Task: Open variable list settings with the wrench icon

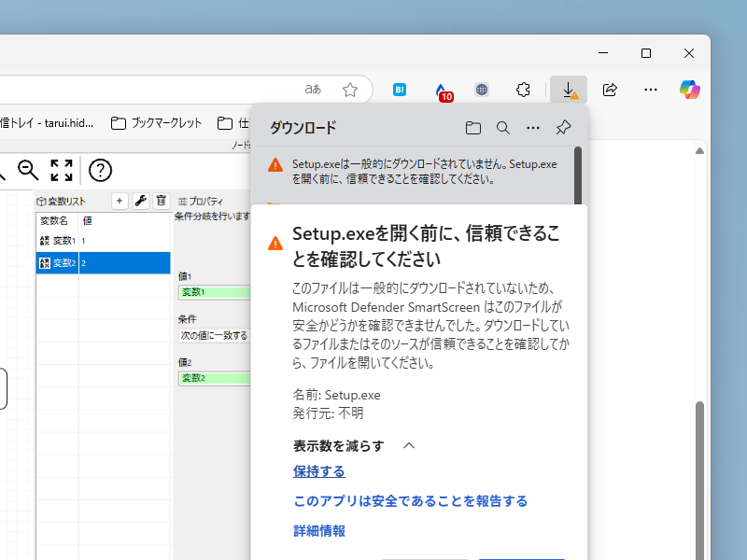Action: 140,201
